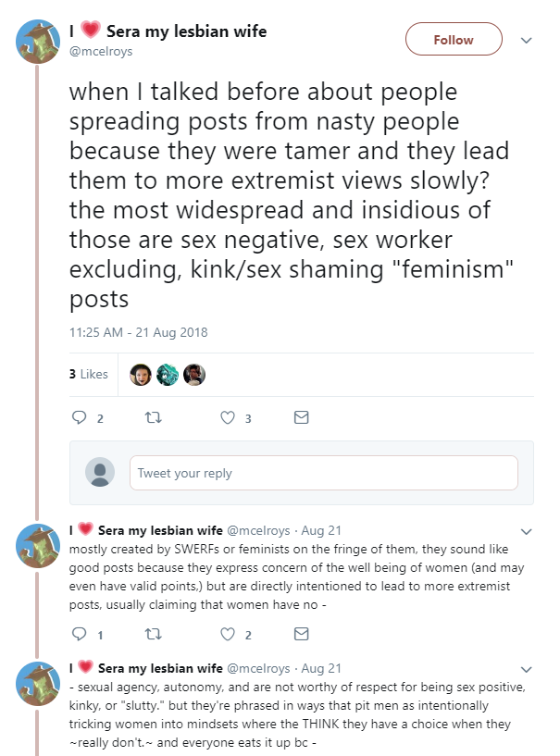Image resolution: width=560 pixels, height=756 pixels.
Task: Send second thread reply via envelope icon
Action: tap(301, 751)
